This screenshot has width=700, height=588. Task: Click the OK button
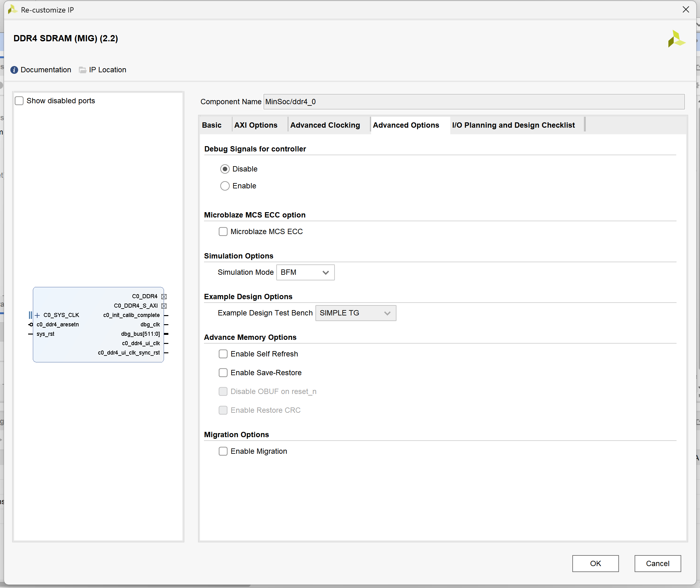pos(595,564)
